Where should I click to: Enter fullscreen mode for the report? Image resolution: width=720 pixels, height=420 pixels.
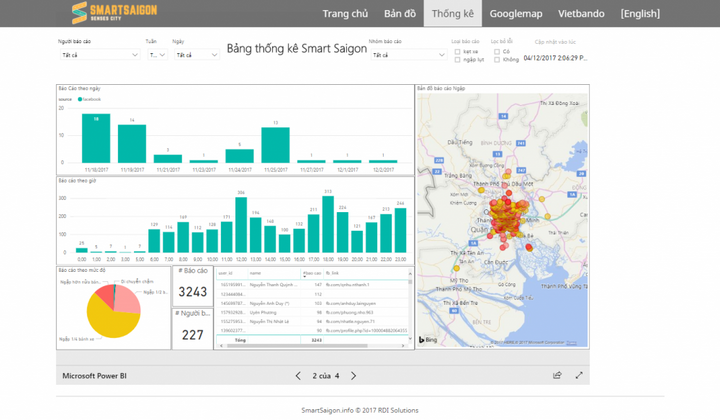click(579, 376)
